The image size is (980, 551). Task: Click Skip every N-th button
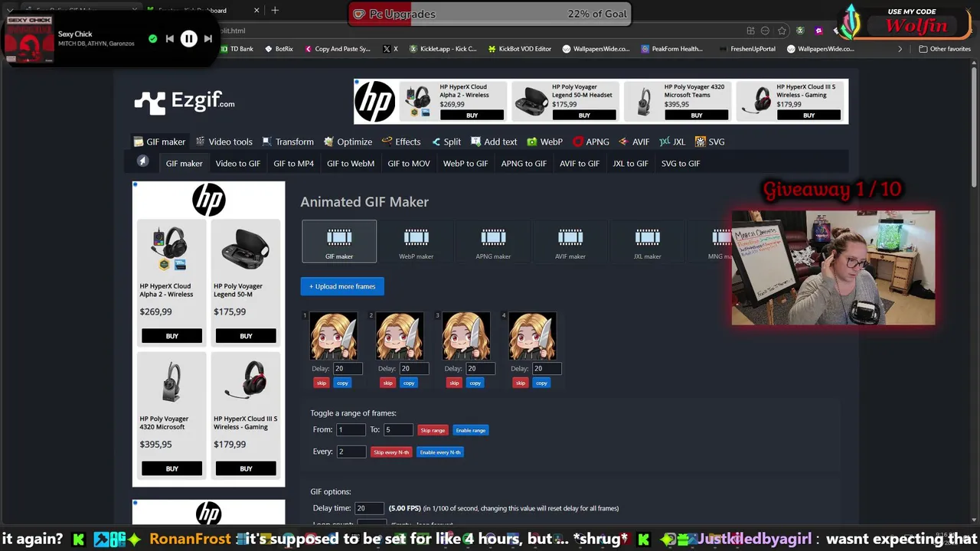(391, 452)
